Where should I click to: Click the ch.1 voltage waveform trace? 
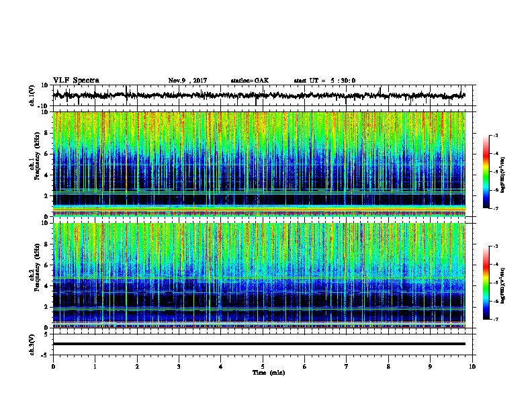[259, 95]
